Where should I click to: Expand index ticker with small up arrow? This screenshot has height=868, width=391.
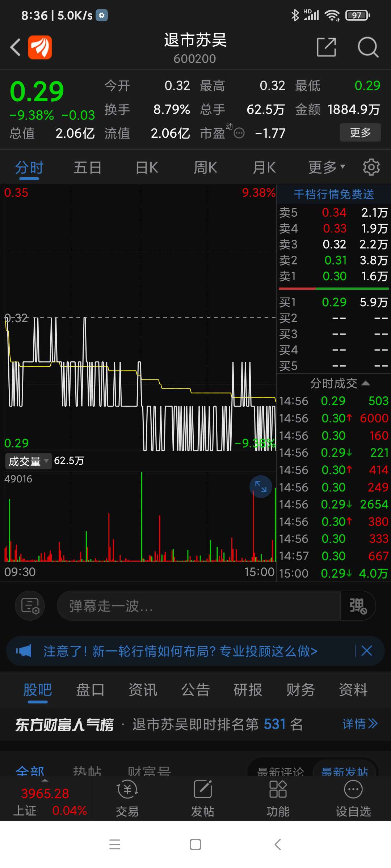tap(45, 780)
